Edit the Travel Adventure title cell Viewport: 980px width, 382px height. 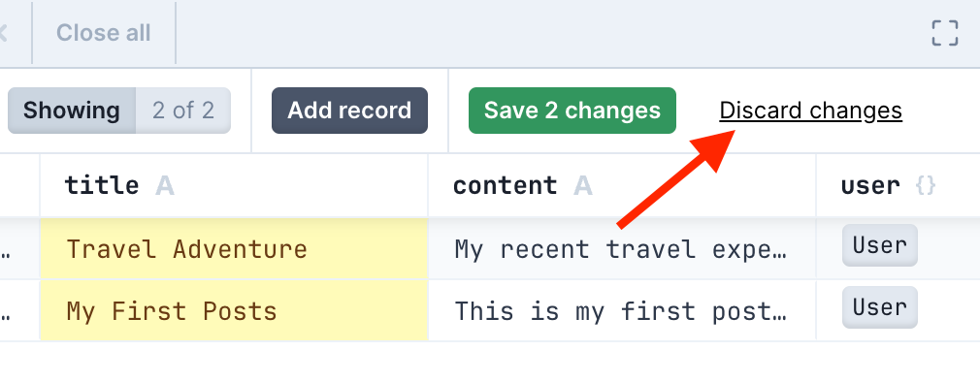point(234,249)
